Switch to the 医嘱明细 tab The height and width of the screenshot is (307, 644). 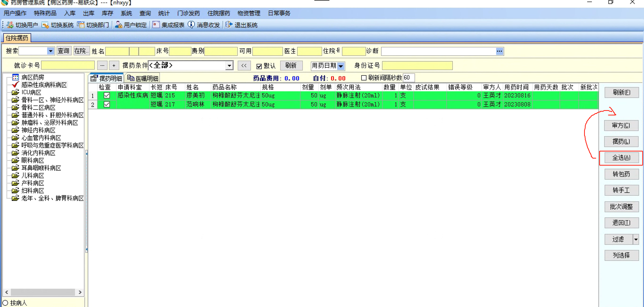pyautogui.click(x=143, y=78)
